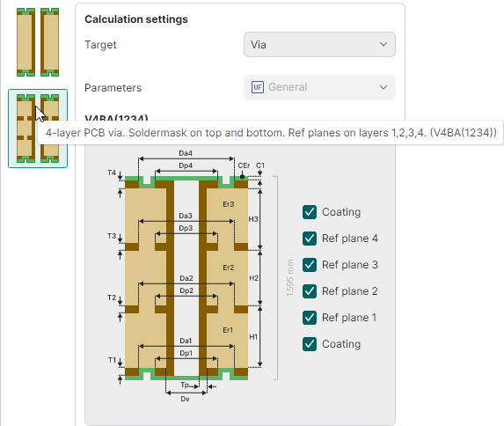This screenshot has width=504, height=426.
Task: Click the Er1 dielectric label
Action: pos(228,330)
